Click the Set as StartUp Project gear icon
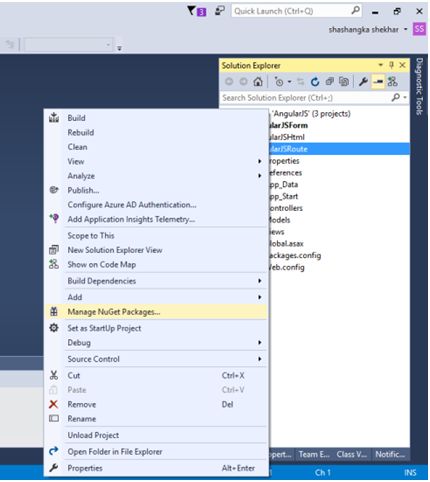The image size is (430, 482). pyautogui.click(x=54, y=328)
